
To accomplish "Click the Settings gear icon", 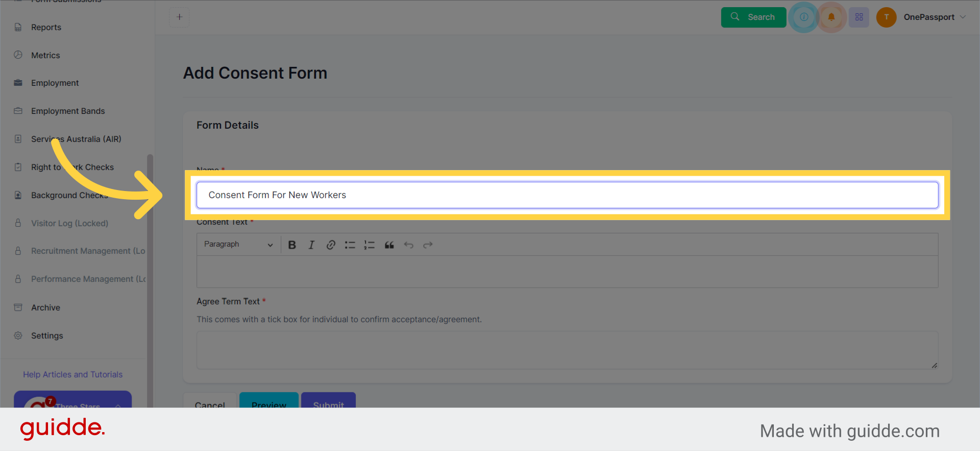I will coord(18,335).
